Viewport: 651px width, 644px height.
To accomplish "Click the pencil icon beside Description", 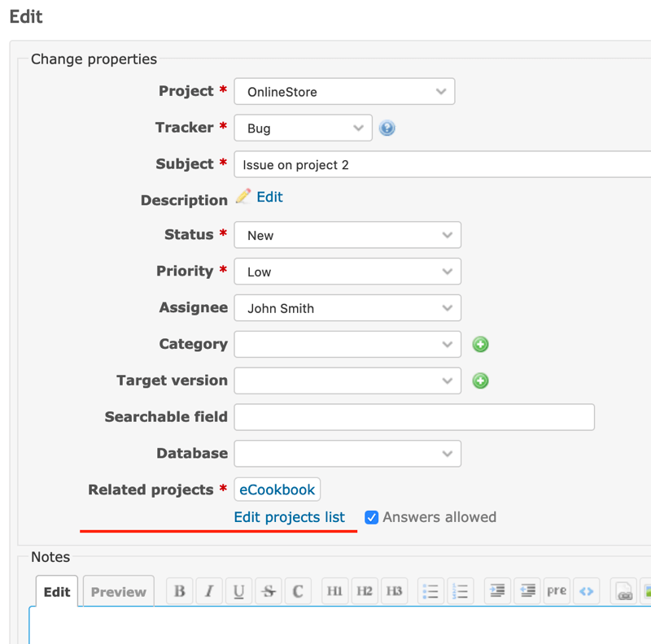I will pos(243,196).
